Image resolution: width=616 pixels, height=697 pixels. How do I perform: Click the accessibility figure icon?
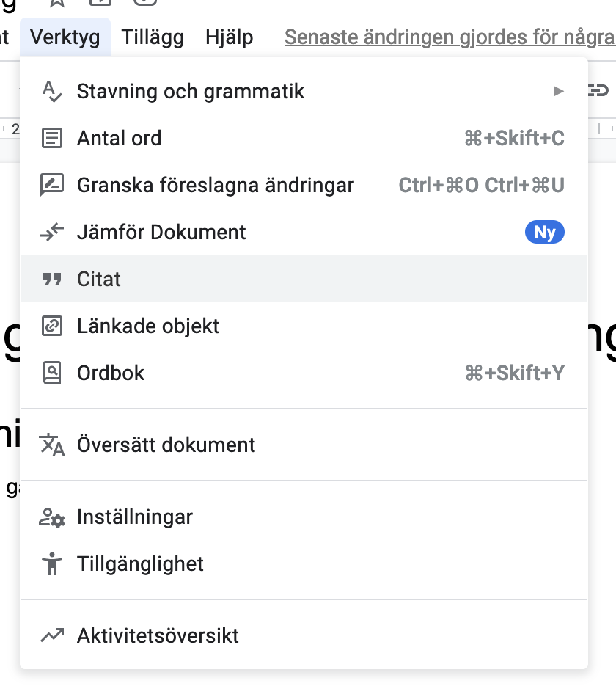click(52, 564)
